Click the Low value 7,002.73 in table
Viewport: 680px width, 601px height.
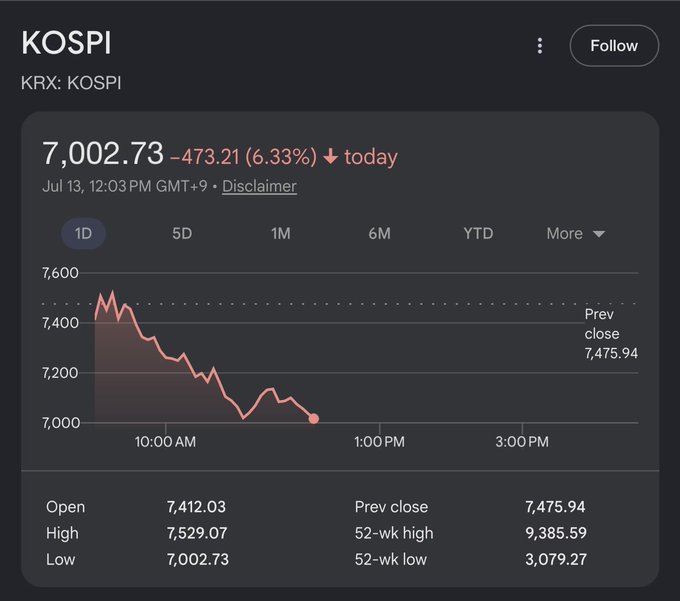click(x=198, y=559)
